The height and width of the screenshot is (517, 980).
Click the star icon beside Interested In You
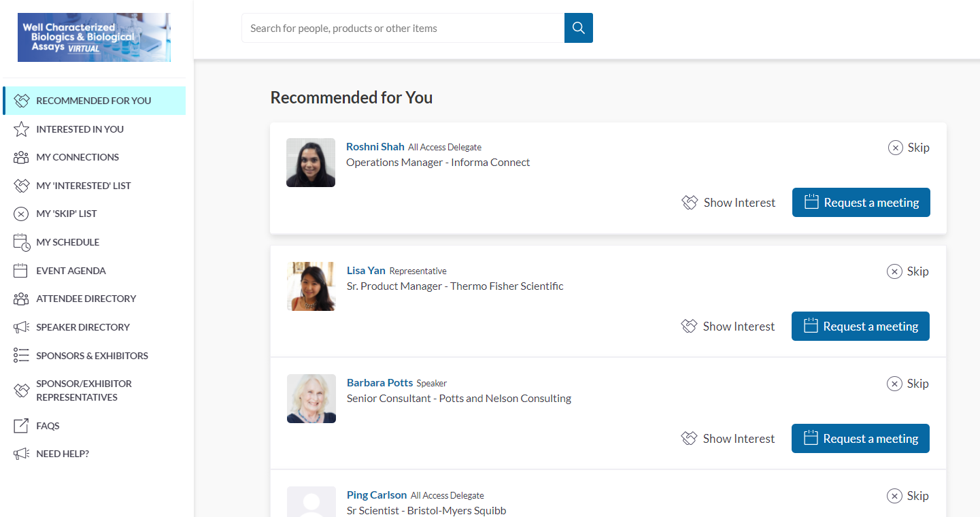(21, 129)
